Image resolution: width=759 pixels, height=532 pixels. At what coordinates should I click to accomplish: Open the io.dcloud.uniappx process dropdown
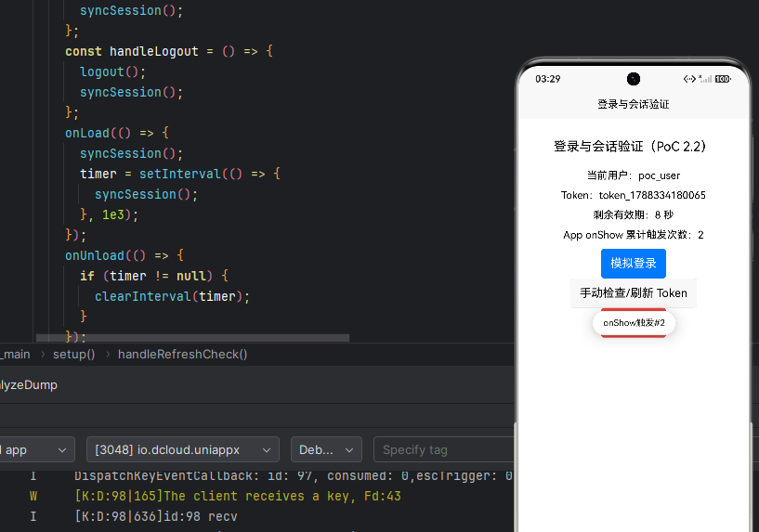click(x=182, y=449)
